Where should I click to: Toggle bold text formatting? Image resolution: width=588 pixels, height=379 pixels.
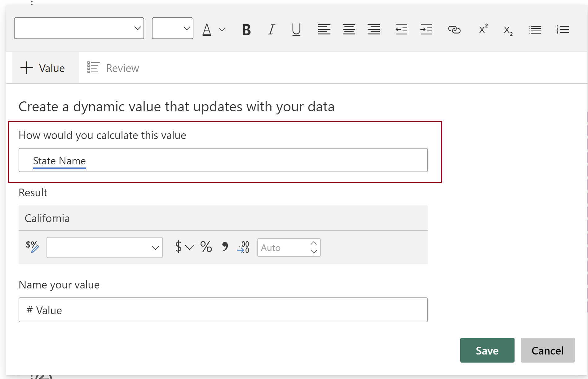[246, 30]
